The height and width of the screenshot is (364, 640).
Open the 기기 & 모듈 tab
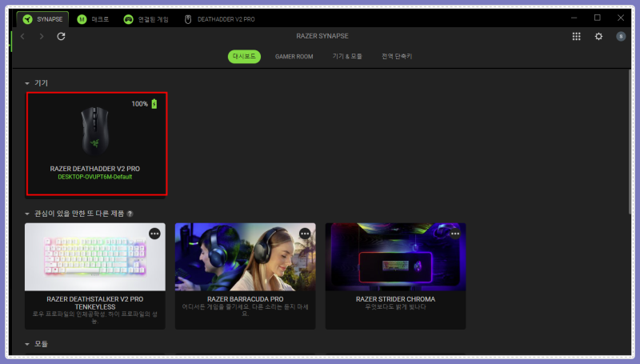tap(347, 56)
